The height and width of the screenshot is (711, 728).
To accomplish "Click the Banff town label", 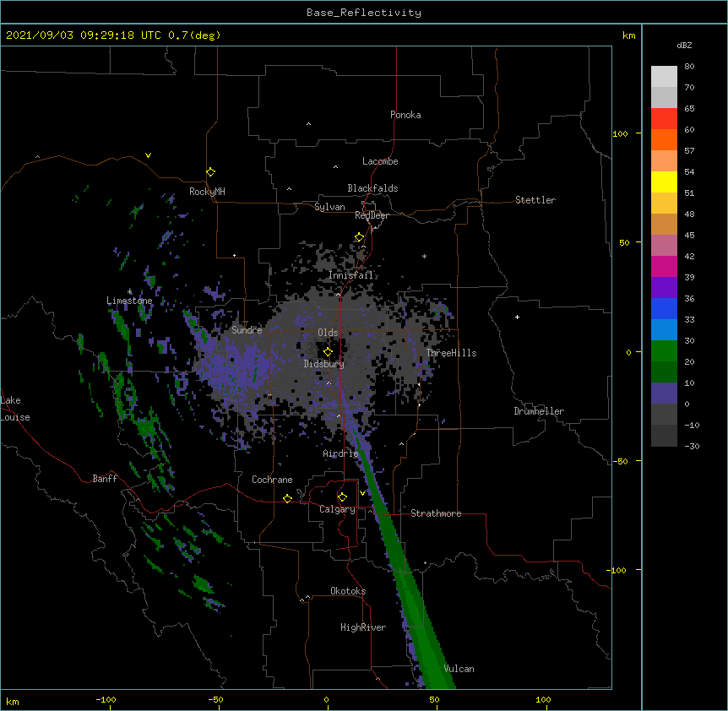I will (x=105, y=479).
